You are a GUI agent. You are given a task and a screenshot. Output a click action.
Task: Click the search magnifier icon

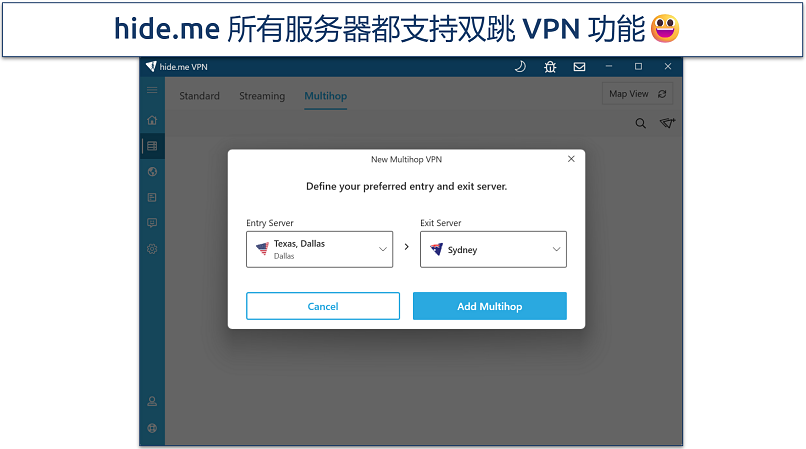(640, 123)
